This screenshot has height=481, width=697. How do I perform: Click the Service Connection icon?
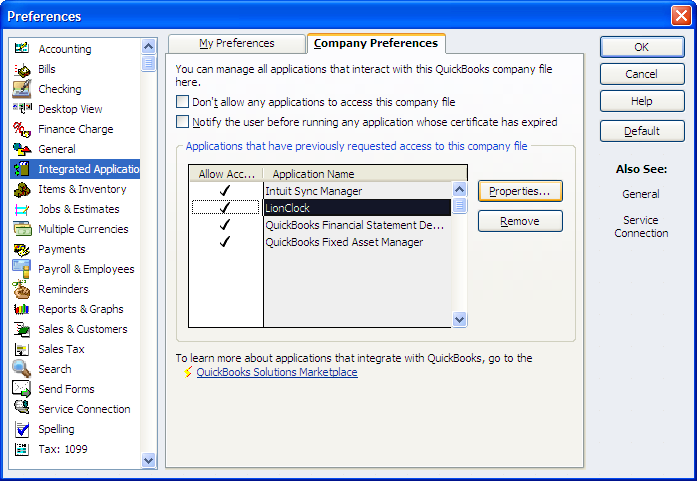[21, 408]
